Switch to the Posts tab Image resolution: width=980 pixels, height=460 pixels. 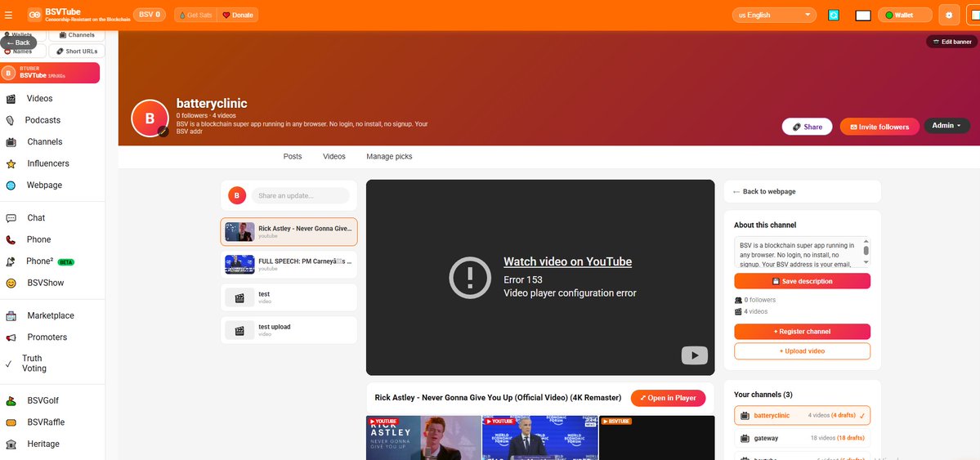[x=293, y=156]
